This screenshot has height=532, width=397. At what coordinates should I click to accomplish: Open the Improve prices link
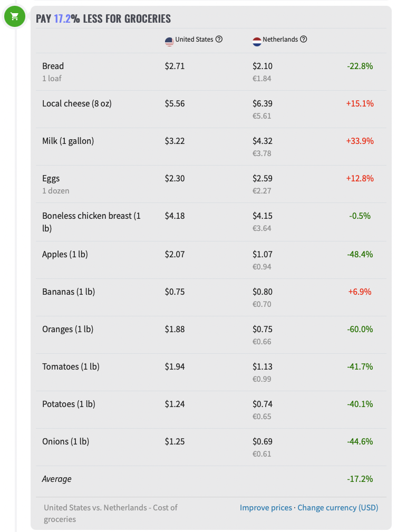(x=266, y=508)
